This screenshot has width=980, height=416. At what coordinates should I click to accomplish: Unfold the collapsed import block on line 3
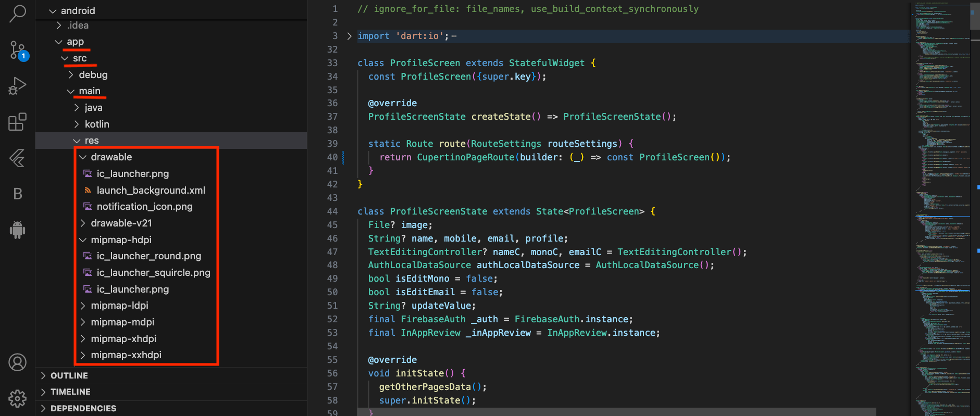click(x=349, y=36)
